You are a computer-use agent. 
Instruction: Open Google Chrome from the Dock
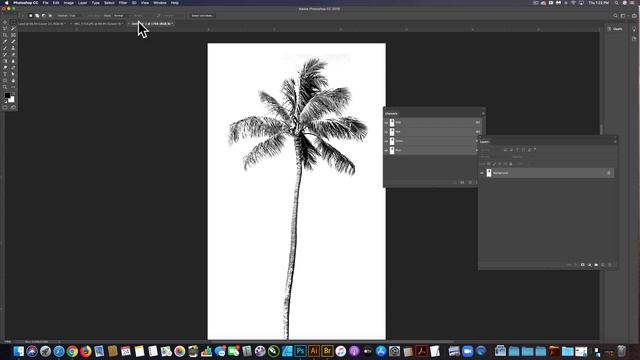point(72,351)
